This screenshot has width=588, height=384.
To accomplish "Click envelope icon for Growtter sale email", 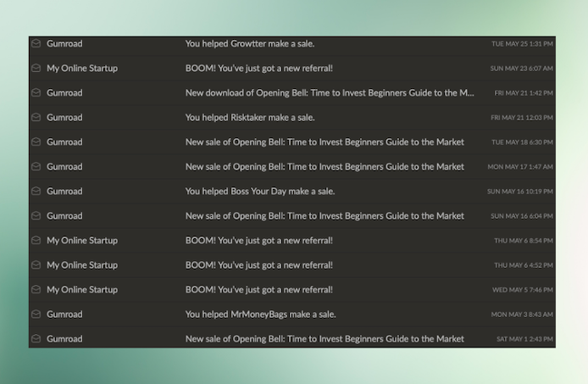I will click(x=36, y=43).
